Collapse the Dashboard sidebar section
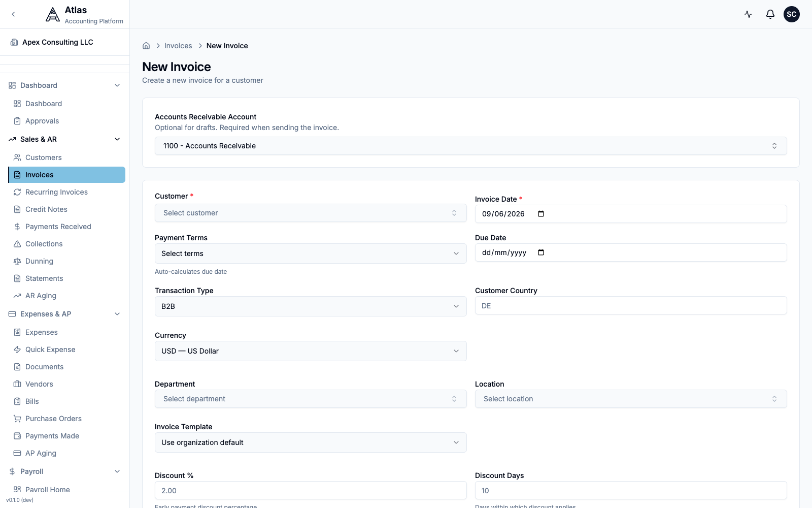812x508 pixels. (x=117, y=85)
